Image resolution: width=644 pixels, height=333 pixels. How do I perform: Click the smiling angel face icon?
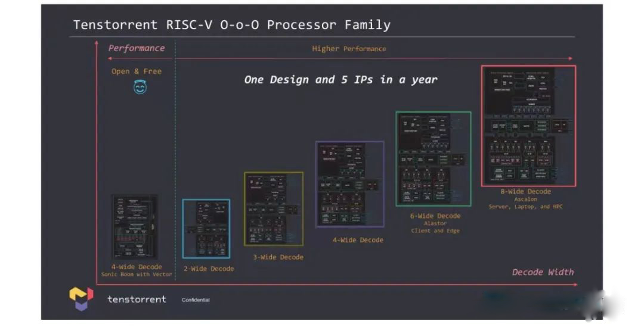click(140, 87)
